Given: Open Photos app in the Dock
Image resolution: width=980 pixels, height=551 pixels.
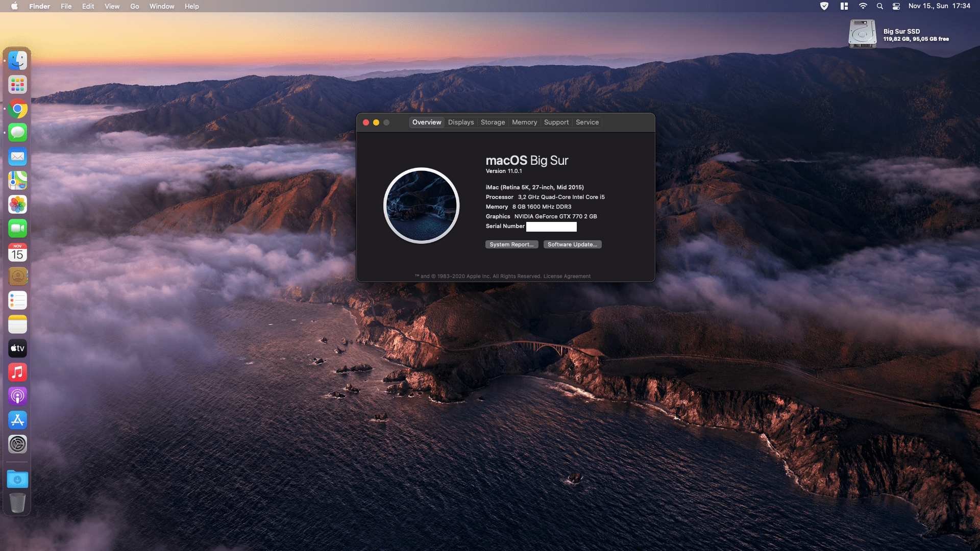Looking at the screenshot, I should pos(17,205).
